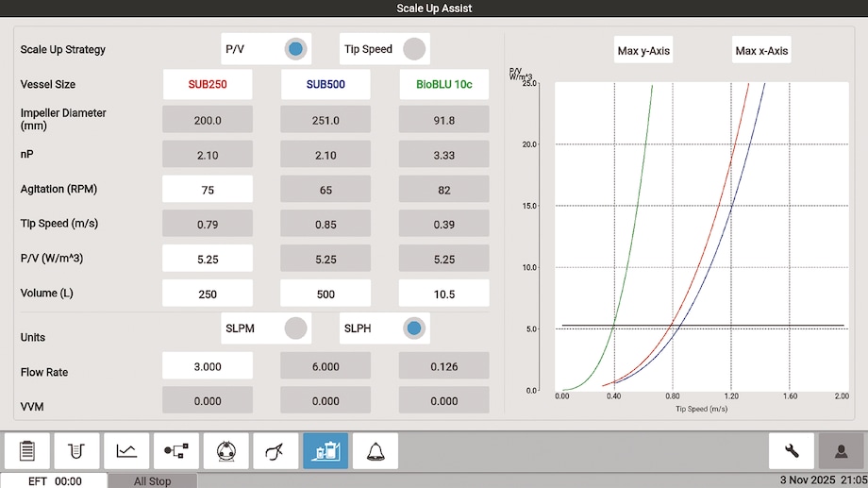Choose the SUB500 vessel size
Screen dimensions: 868x488
325,84
